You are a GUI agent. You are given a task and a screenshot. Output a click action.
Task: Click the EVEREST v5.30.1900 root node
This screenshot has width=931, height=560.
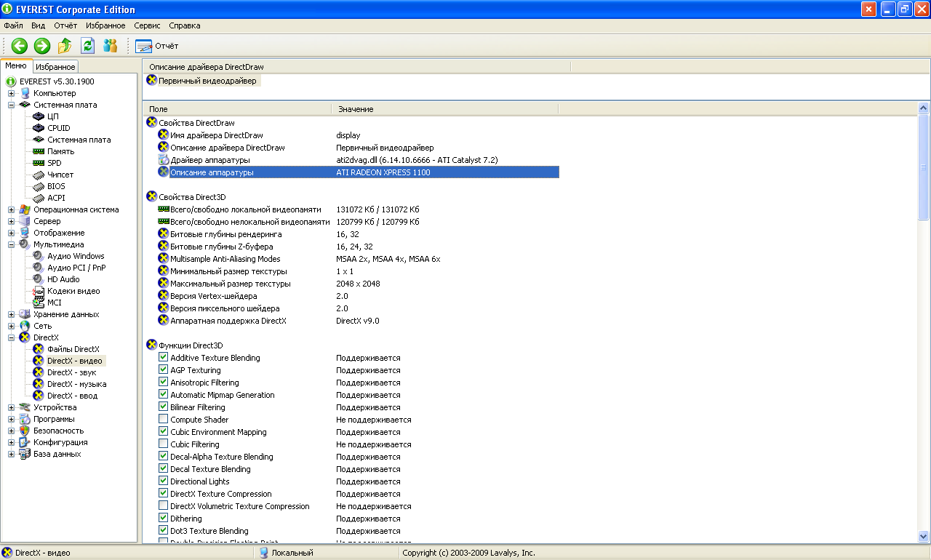57,81
